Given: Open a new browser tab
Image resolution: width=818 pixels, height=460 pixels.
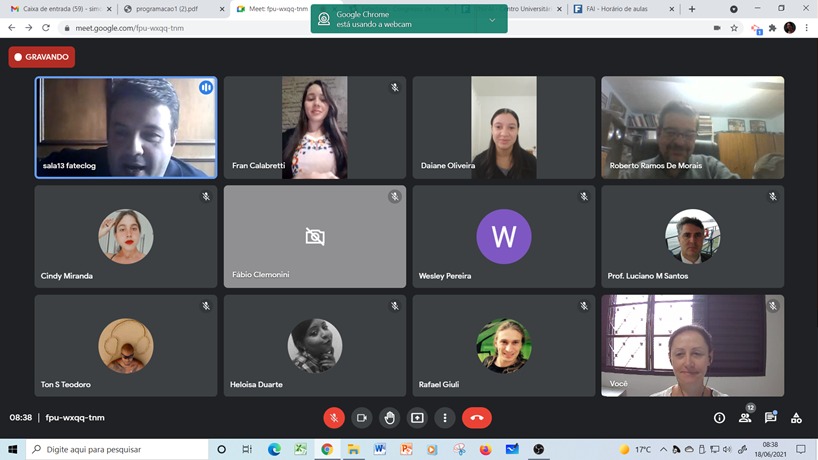Looking at the screenshot, I should pyautogui.click(x=692, y=9).
